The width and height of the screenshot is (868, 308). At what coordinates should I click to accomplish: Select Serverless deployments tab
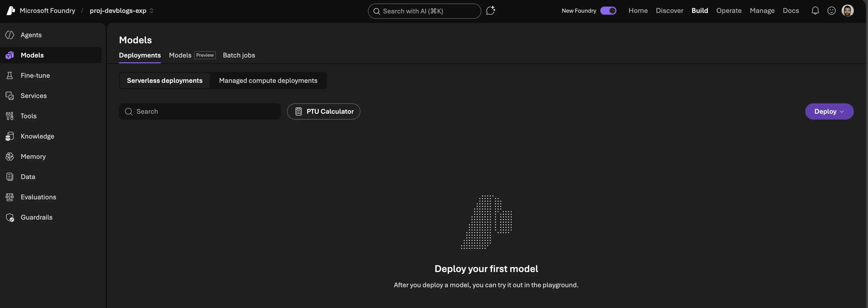(x=165, y=81)
